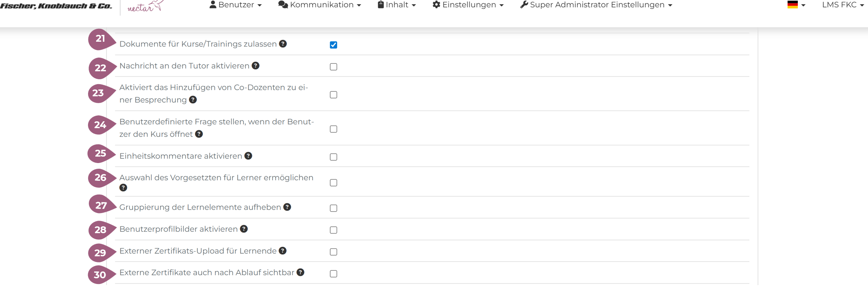Click help icon for Externer Zertifikats-Upload
868x298 pixels.
283,251
